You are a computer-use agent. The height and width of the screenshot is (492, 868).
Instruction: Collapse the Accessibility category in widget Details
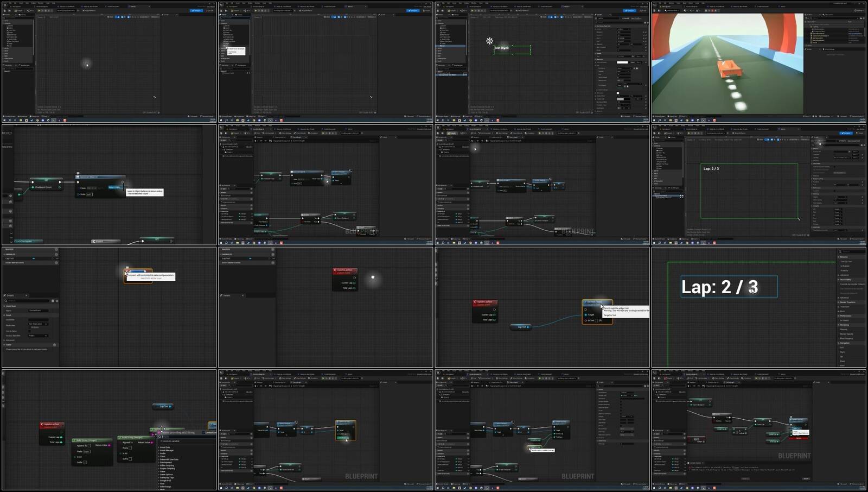tap(839, 280)
